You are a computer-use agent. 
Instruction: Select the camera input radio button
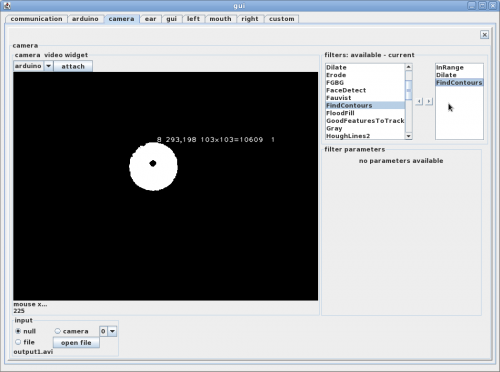(57, 331)
